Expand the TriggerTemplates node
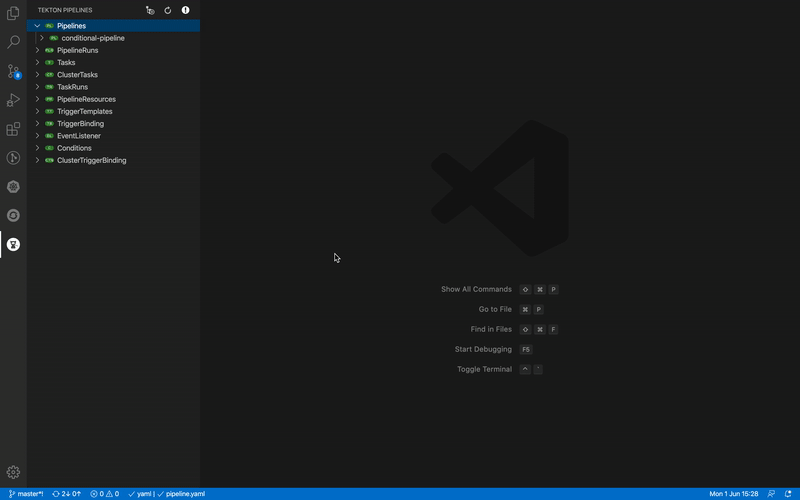Screen dimensions: 800x500 pyautogui.click(x=37, y=111)
